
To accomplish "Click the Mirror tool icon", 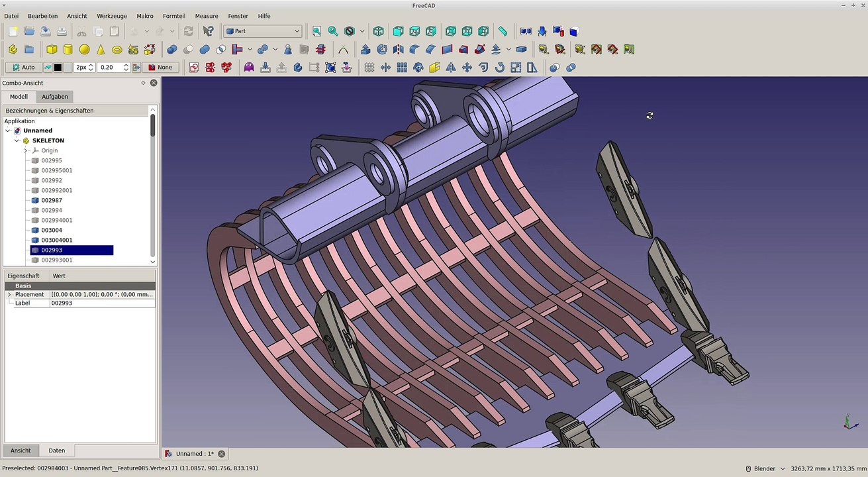I will (x=398, y=49).
